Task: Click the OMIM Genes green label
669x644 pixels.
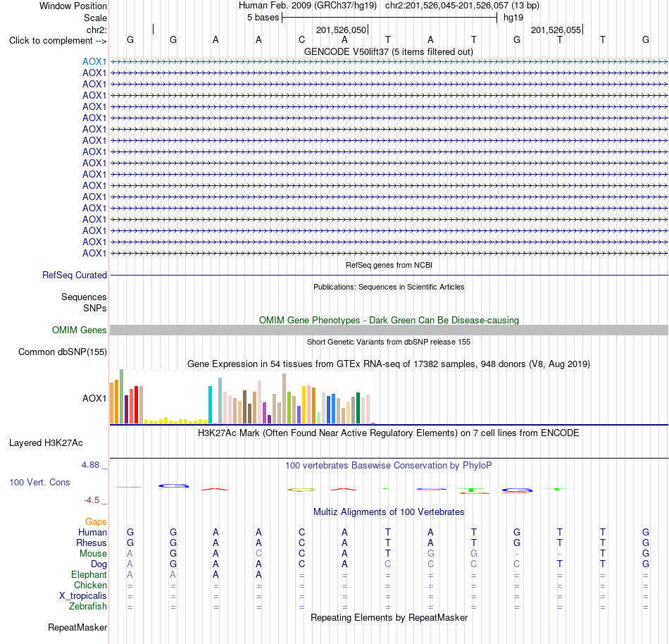Action: pyautogui.click(x=79, y=330)
